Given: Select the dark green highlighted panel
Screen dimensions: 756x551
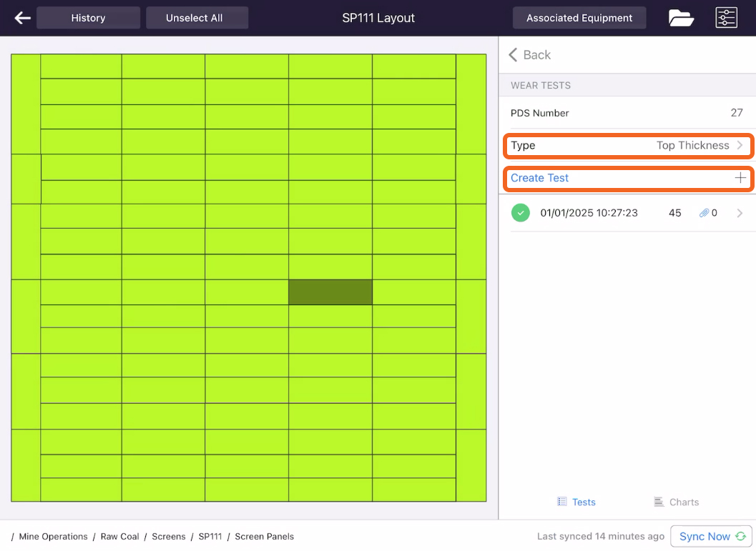Looking at the screenshot, I should pos(330,292).
